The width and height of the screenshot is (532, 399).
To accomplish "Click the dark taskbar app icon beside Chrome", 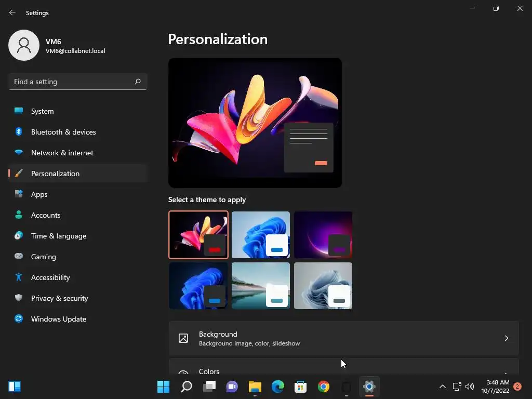I will (x=347, y=387).
